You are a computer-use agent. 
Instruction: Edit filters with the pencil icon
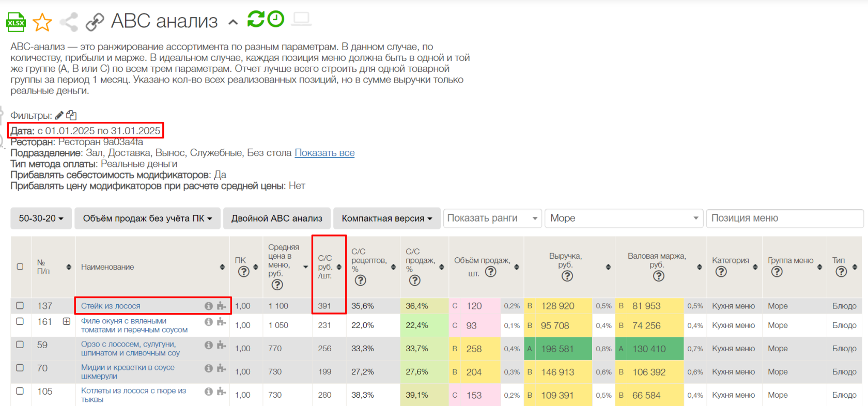click(59, 115)
